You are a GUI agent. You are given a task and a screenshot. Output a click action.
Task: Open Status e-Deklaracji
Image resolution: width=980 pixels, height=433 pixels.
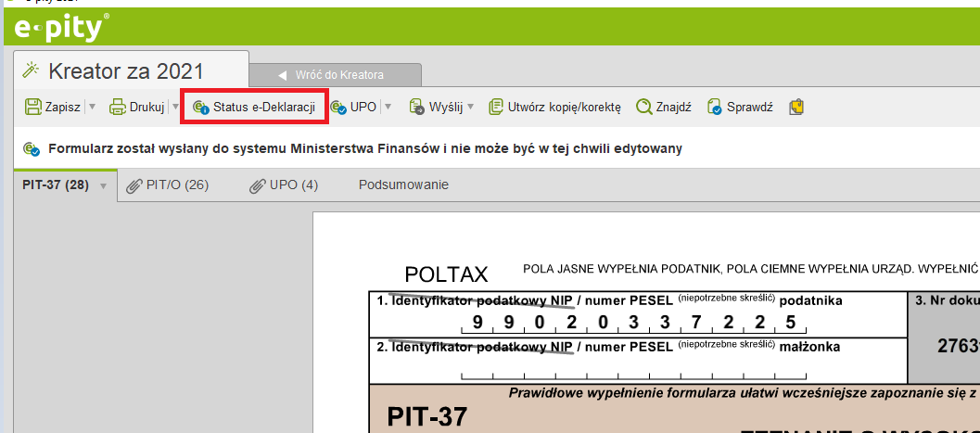[254, 107]
